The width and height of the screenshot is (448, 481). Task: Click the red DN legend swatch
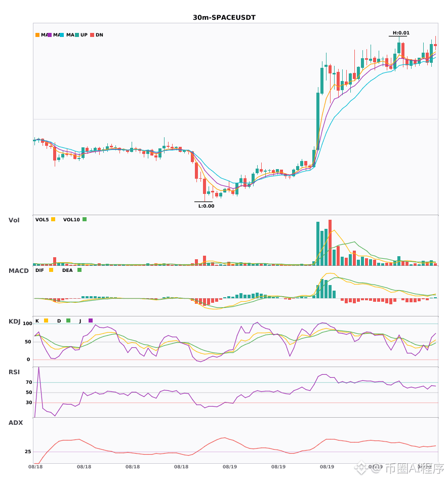click(92, 35)
